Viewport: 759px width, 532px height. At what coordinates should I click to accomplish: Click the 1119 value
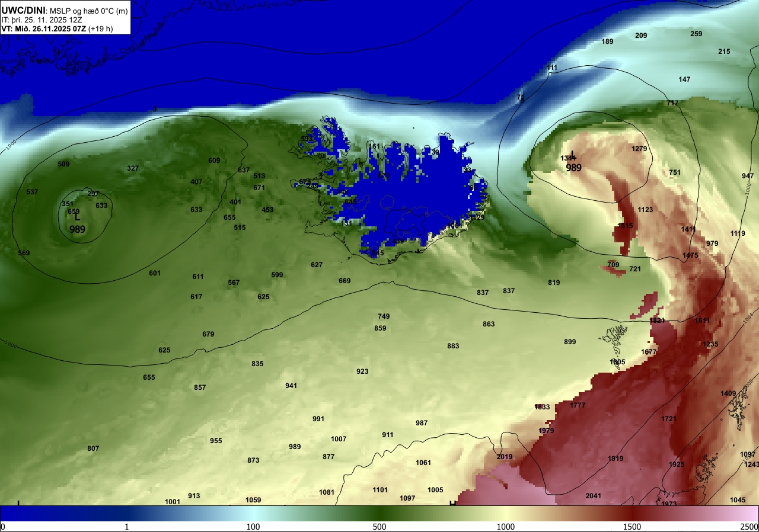[738, 233]
